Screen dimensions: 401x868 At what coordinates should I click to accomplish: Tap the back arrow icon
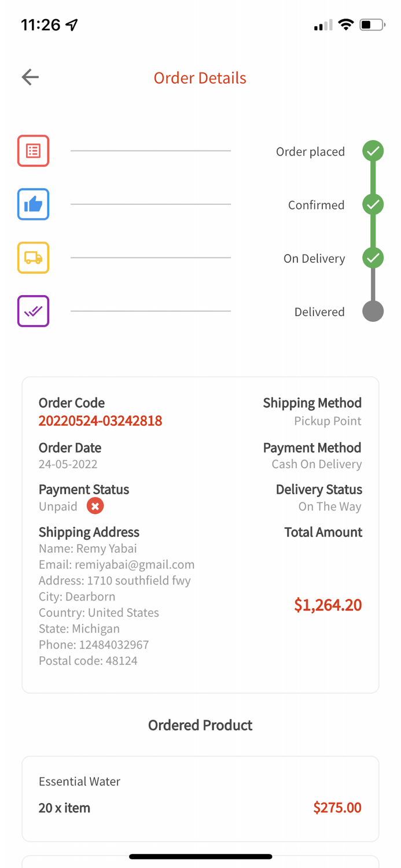click(30, 77)
